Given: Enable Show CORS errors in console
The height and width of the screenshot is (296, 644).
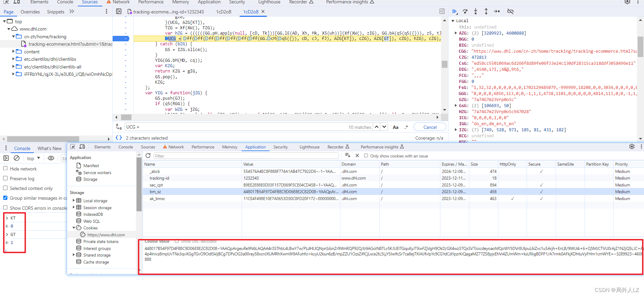Looking at the screenshot, I should point(5,207).
